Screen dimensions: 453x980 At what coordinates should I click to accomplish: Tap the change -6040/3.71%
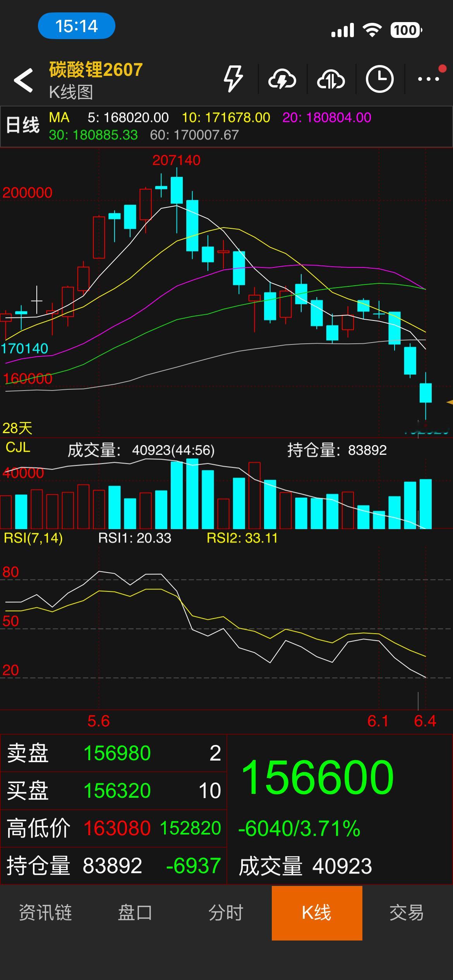pyautogui.click(x=299, y=829)
